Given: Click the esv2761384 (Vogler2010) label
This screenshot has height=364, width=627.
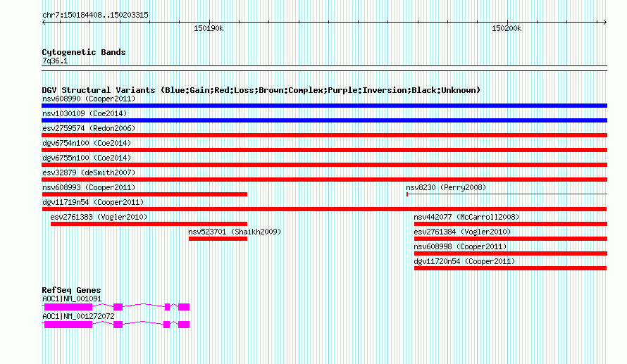Looking at the screenshot, I should coord(462,232).
